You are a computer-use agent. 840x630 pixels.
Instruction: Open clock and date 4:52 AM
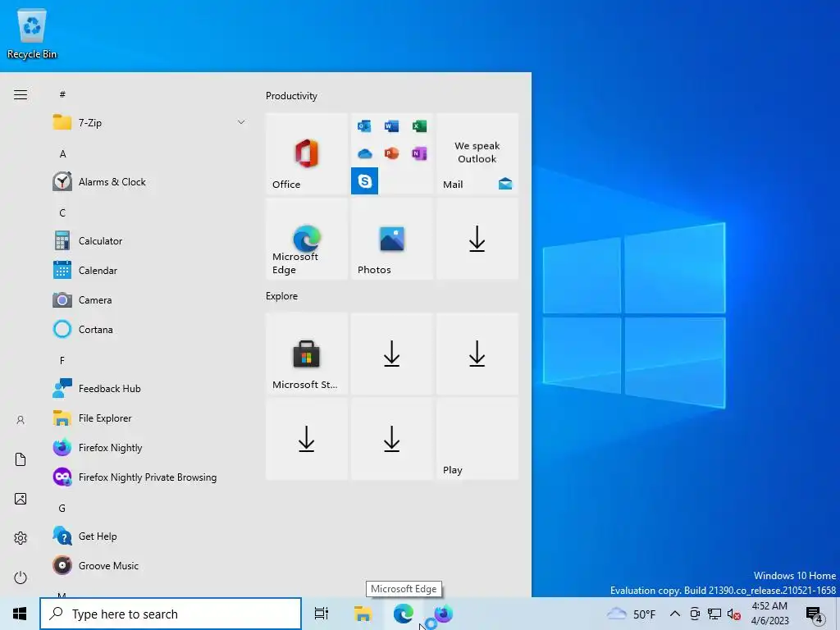[x=769, y=614]
